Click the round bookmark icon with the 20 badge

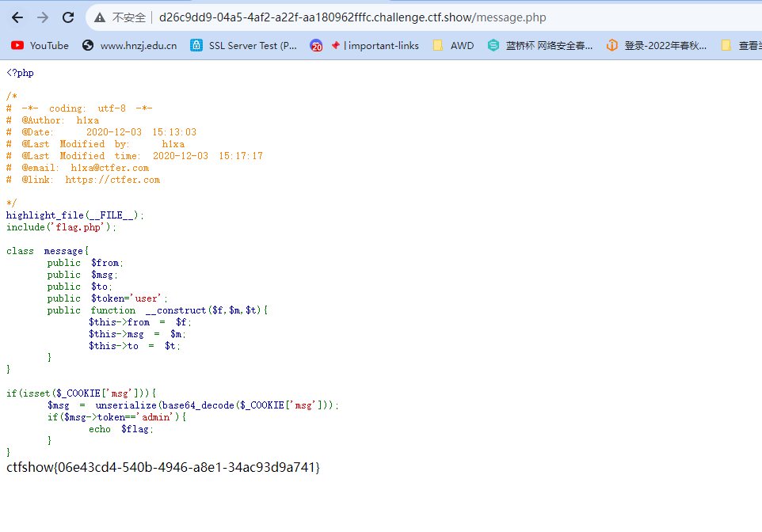click(316, 45)
